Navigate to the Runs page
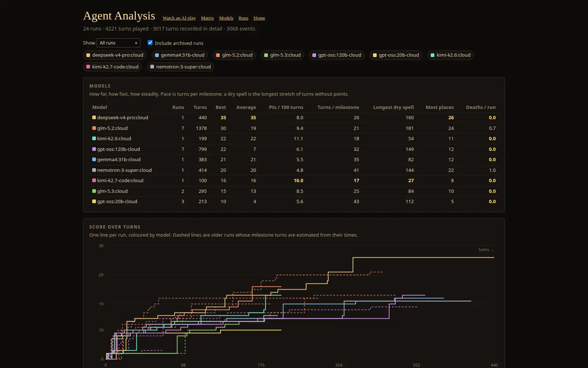This screenshot has width=588, height=368. pos(243,18)
